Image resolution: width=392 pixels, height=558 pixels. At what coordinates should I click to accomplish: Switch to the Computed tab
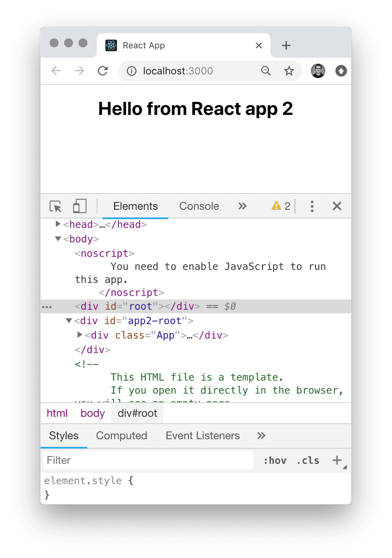122,436
